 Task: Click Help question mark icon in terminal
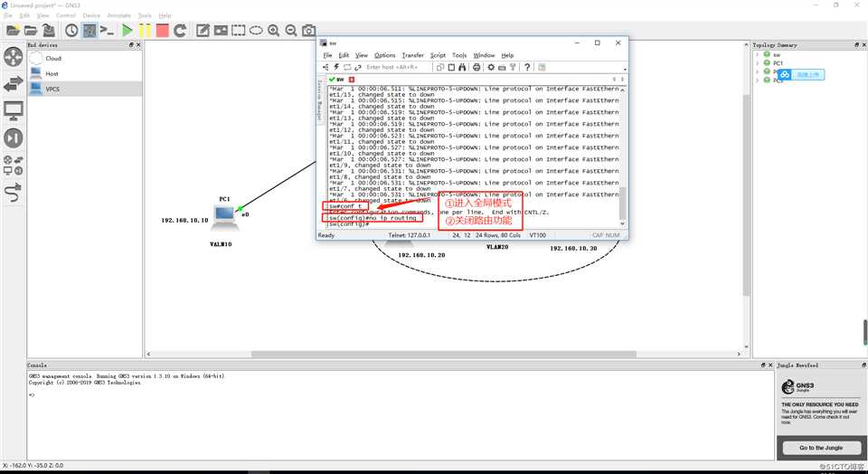pyautogui.click(x=527, y=67)
